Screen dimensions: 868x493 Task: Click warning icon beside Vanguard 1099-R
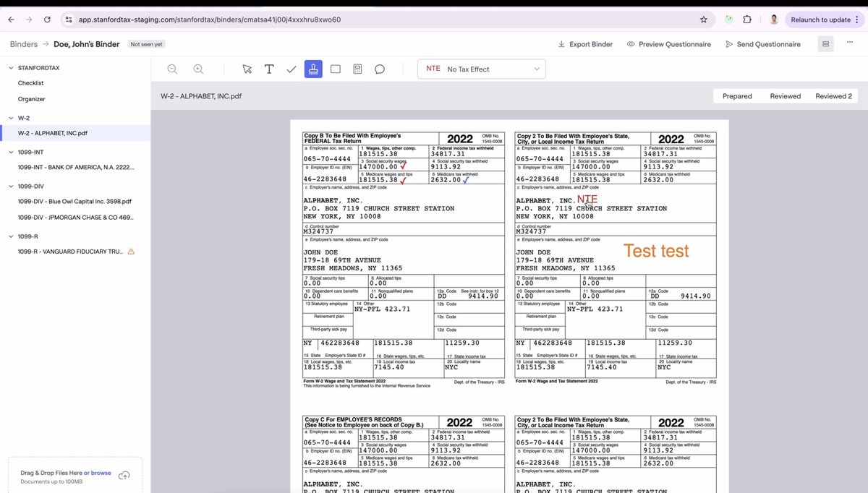(131, 252)
